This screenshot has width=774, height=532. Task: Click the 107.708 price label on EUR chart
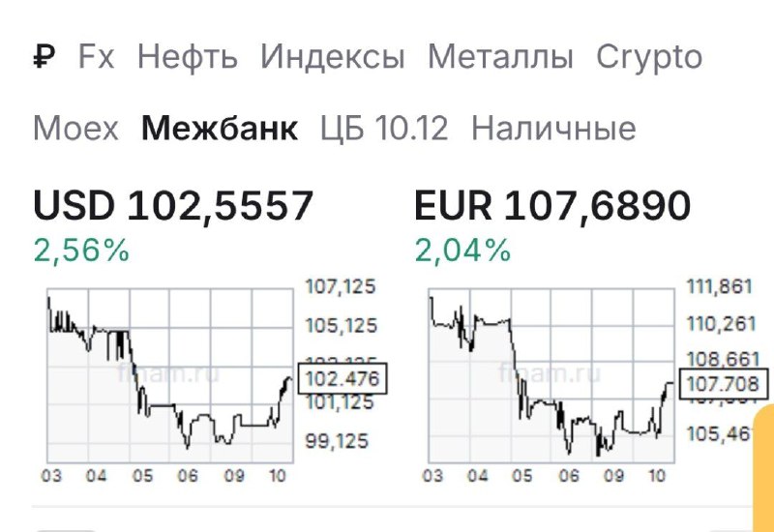(724, 383)
